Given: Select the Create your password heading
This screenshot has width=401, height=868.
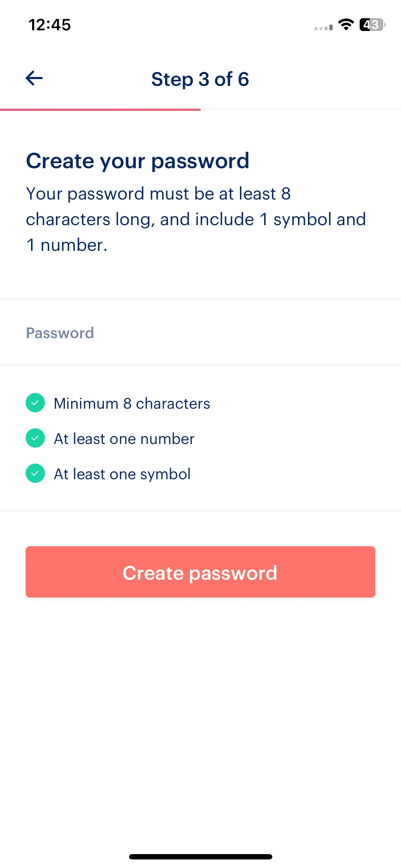Looking at the screenshot, I should tap(138, 161).
